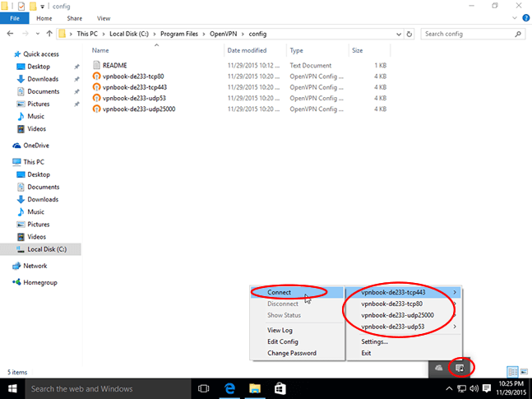Expand the ribbon with the chevron

tap(515, 18)
